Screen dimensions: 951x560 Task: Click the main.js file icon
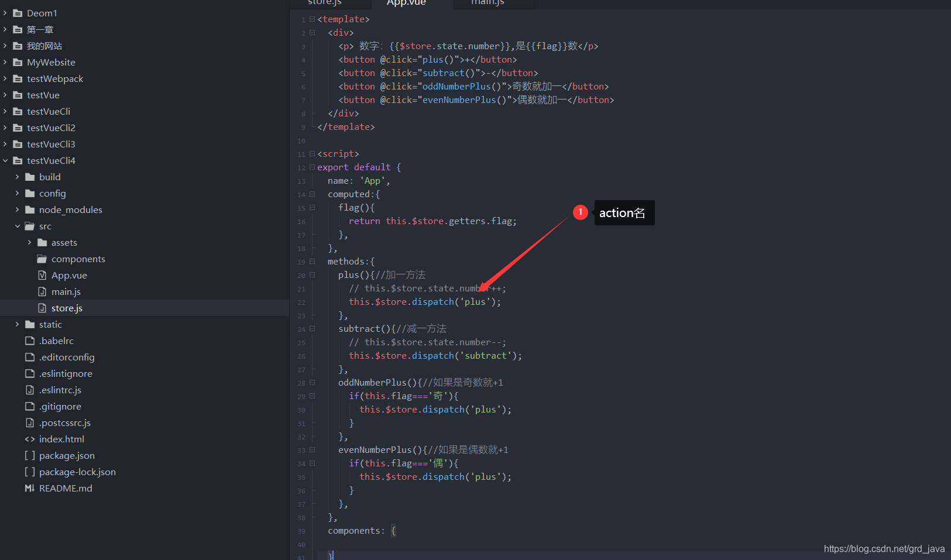coord(42,291)
